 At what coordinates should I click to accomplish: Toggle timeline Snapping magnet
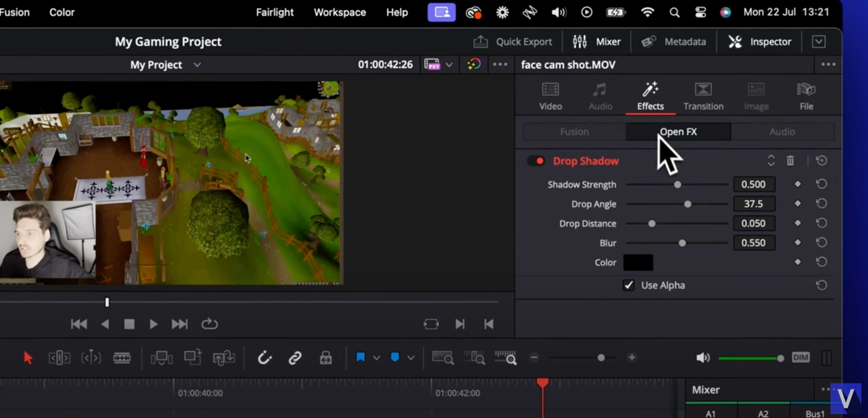pyautogui.click(x=265, y=358)
